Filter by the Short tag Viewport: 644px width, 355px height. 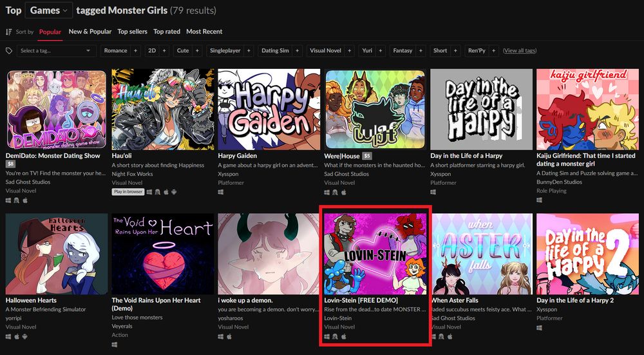click(x=440, y=50)
